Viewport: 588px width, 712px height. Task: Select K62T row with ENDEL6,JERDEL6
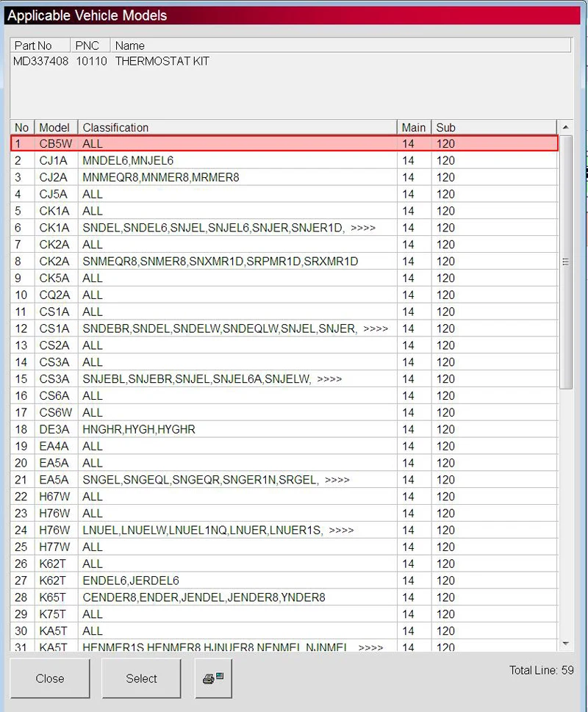tap(284, 580)
